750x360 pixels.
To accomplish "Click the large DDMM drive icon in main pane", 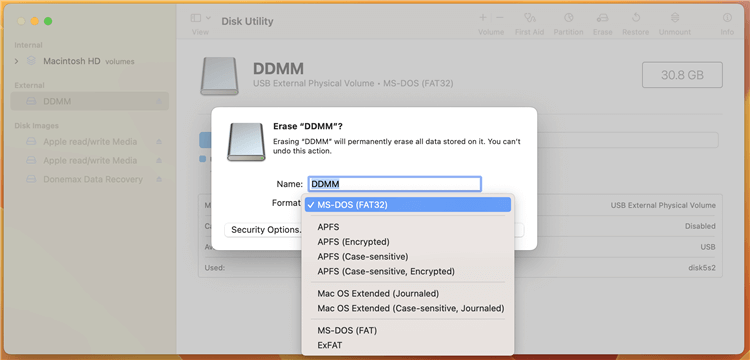I will (x=219, y=76).
